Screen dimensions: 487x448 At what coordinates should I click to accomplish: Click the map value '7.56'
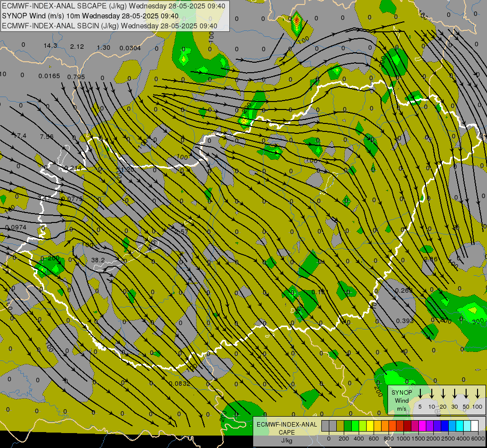[47, 136]
